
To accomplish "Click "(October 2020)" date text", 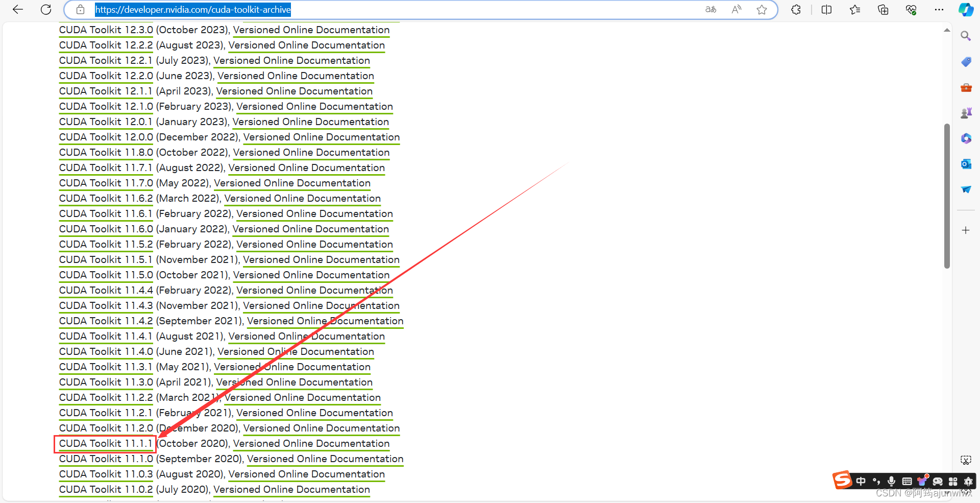I will [193, 443].
